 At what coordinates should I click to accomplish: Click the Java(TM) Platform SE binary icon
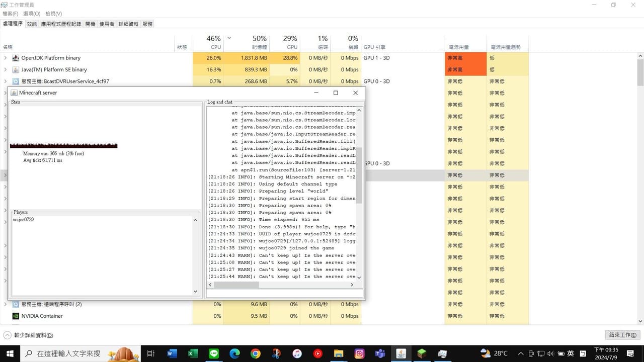pos(16,69)
